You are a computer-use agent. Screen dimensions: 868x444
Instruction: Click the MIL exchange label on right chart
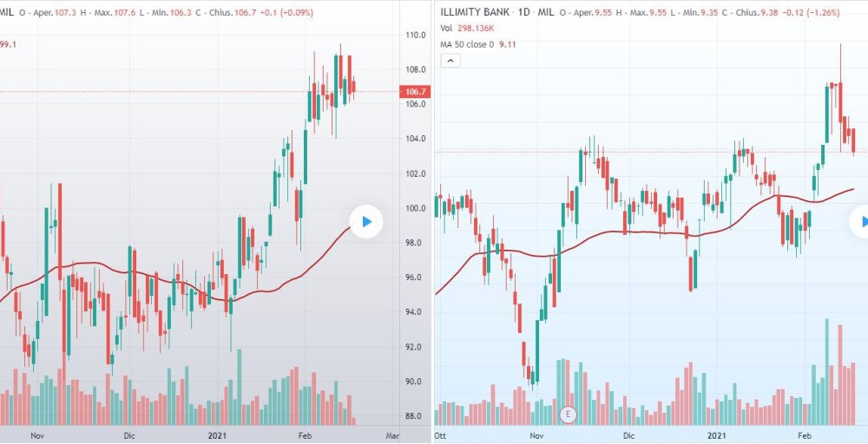(546, 13)
